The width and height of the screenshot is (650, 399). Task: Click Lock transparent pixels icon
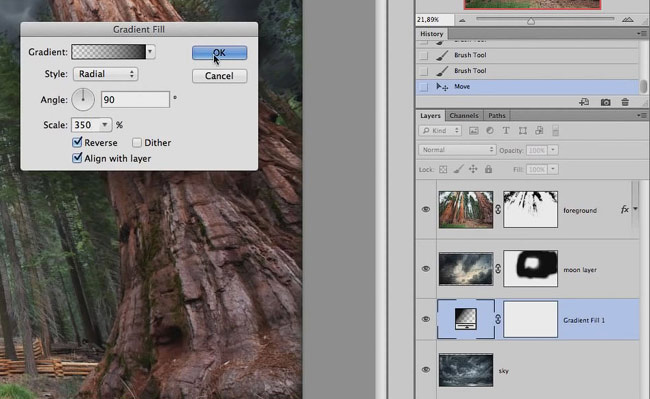click(443, 169)
